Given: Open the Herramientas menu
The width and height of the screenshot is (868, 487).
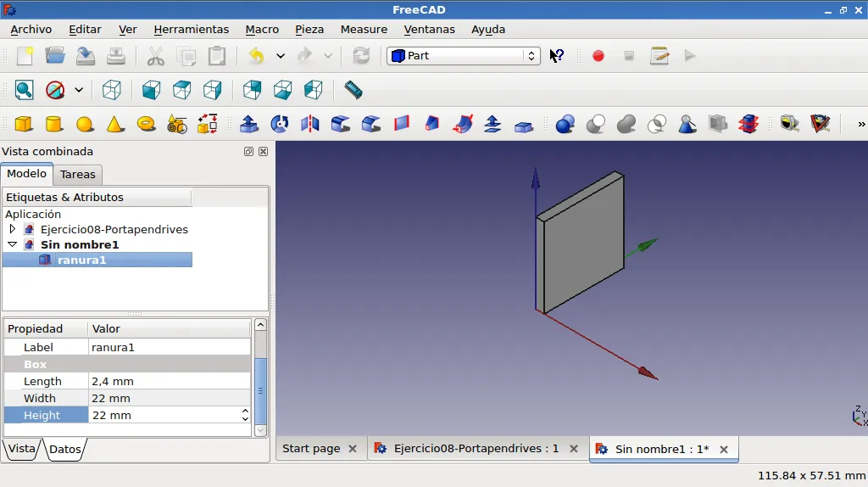Looking at the screenshot, I should [x=192, y=30].
